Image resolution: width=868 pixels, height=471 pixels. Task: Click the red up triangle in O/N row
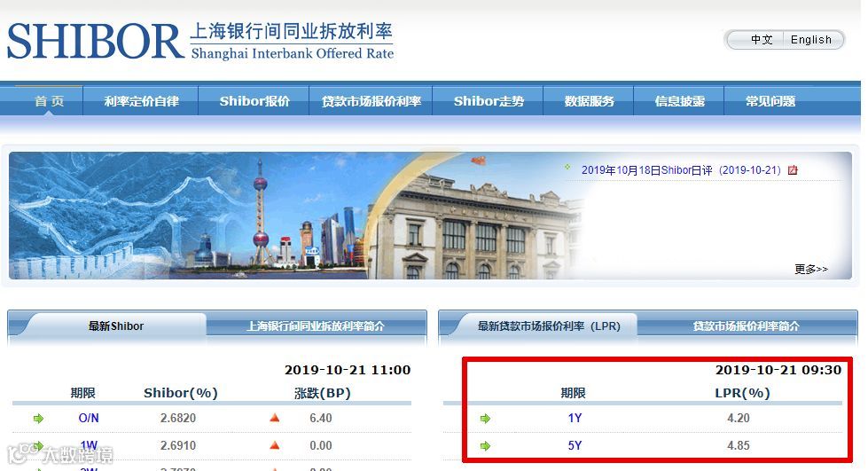(274, 418)
